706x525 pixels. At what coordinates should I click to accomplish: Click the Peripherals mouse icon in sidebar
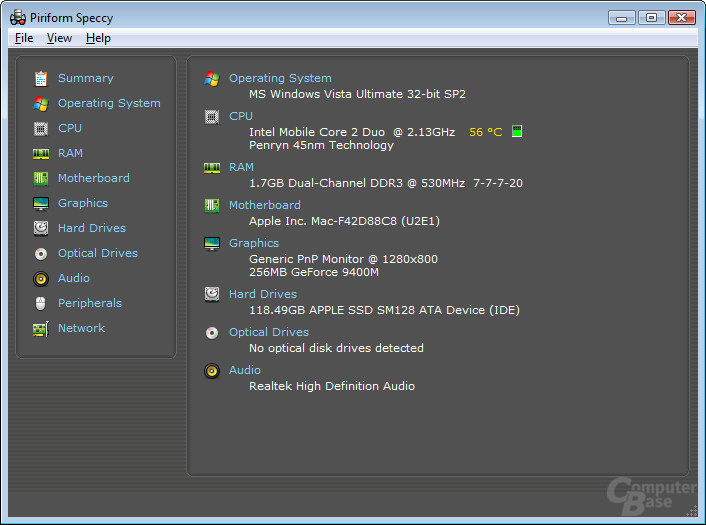tap(41, 303)
